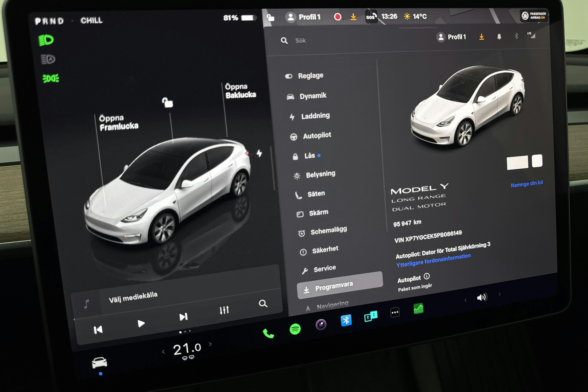Open the all apps three-dot launcher

pos(395,312)
